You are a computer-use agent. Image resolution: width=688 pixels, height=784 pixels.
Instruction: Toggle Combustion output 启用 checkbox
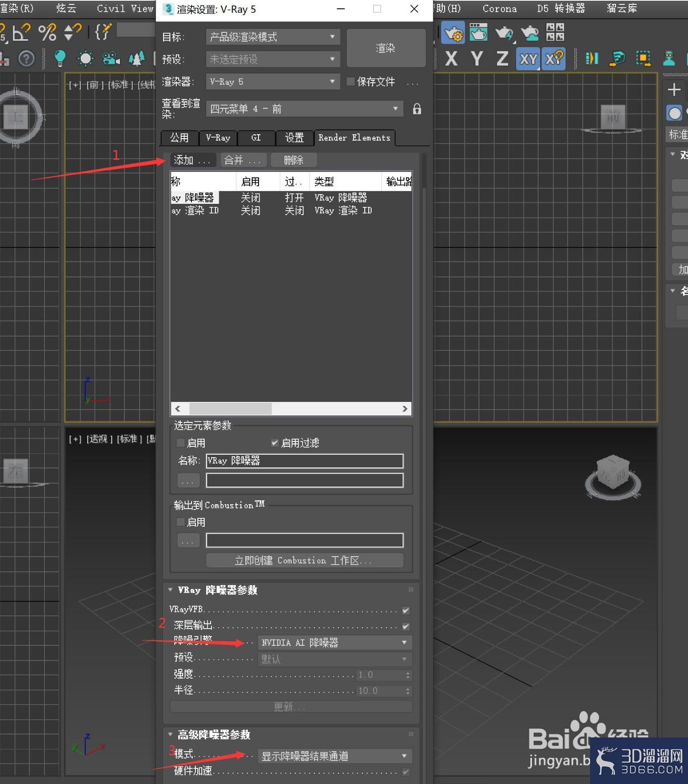tap(180, 522)
